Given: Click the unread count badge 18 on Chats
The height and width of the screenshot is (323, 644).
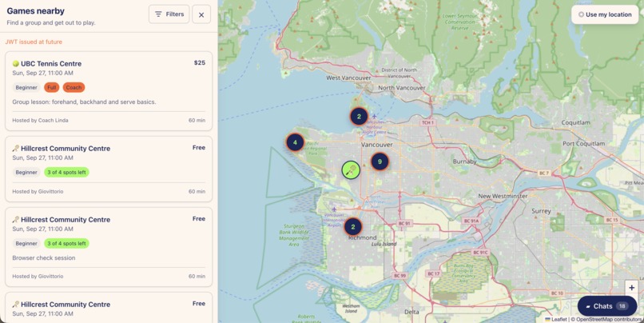Looking at the screenshot, I should pyautogui.click(x=622, y=306).
